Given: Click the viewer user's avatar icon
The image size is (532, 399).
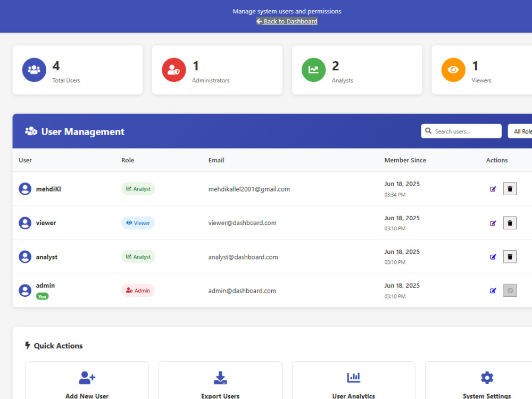Looking at the screenshot, I should pyautogui.click(x=25, y=223).
